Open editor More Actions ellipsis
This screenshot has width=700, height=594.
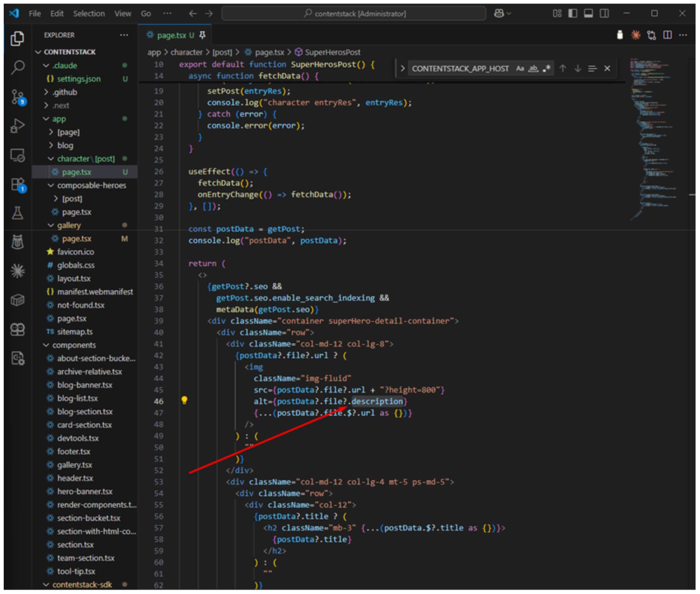pyautogui.click(x=683, y=35)
